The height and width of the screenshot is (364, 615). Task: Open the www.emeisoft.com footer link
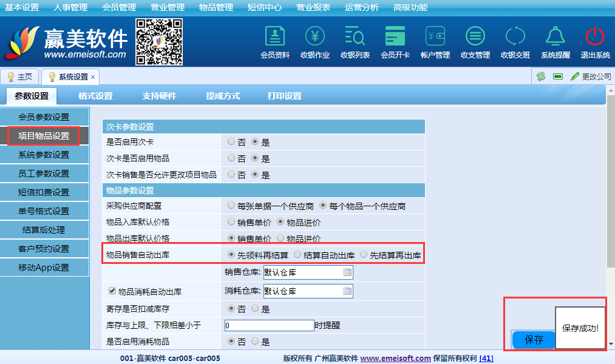point(395,359)
